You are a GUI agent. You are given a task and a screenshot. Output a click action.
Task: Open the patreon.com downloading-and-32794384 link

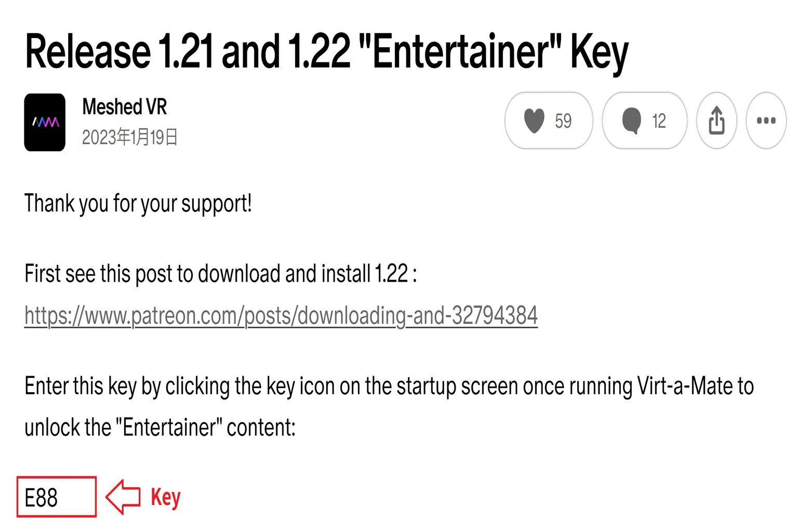click(281, 315)
